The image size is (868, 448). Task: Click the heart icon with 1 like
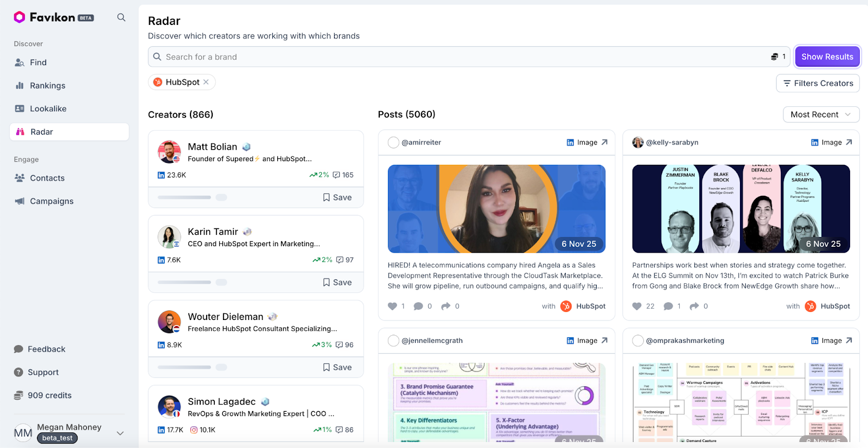coord(393,306)
